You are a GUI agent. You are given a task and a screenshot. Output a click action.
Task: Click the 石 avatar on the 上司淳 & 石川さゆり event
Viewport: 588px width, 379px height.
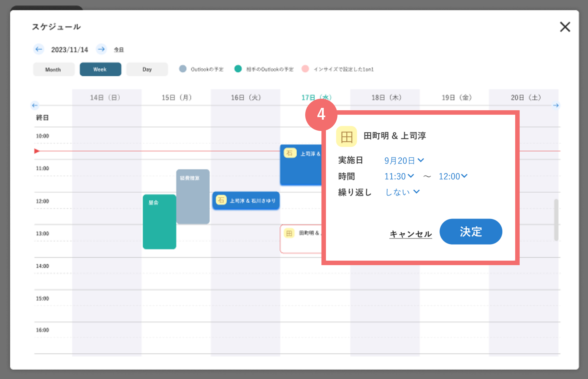[221, 200]
